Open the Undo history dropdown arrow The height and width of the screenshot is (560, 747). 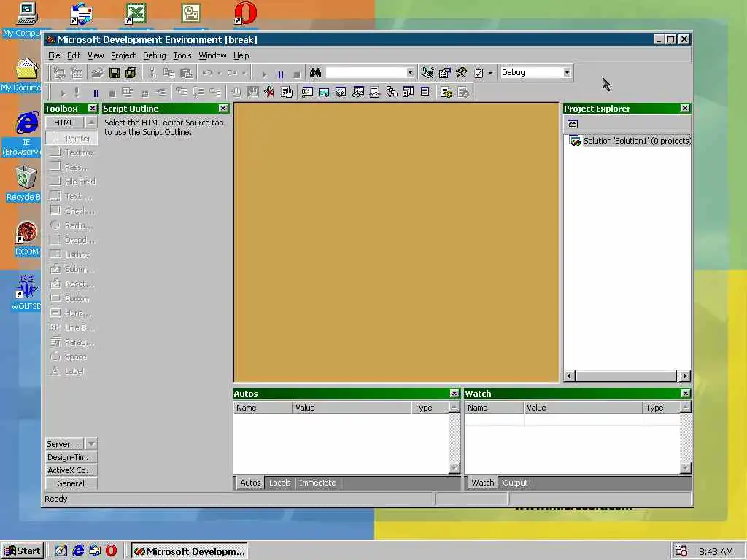pyautogui.click(x=219, y=74)
